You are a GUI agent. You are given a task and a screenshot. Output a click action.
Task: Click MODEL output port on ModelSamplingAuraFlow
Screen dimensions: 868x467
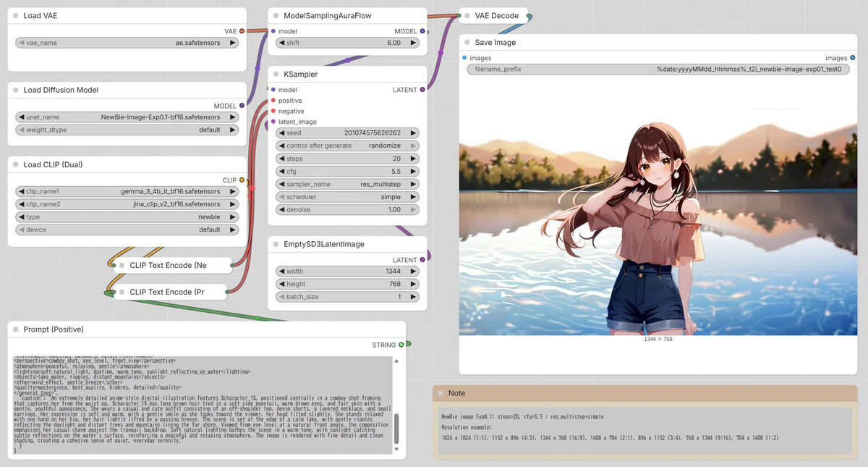[422, 31]
